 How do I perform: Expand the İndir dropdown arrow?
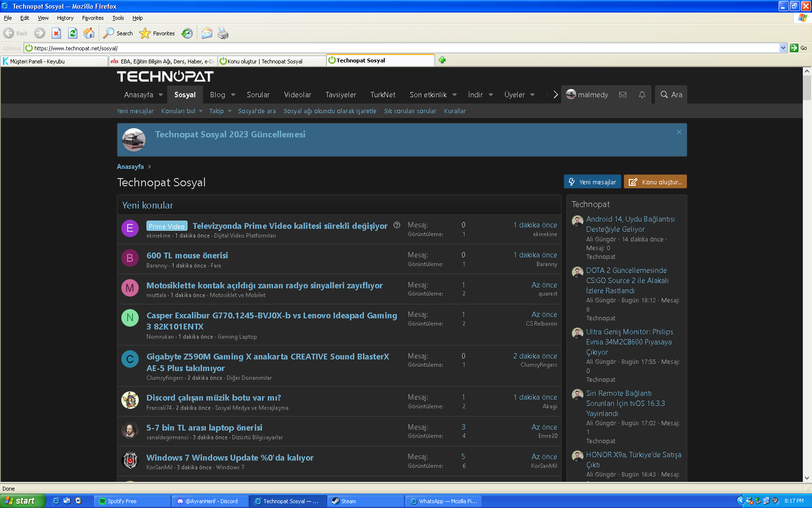[x=491, y=95]
